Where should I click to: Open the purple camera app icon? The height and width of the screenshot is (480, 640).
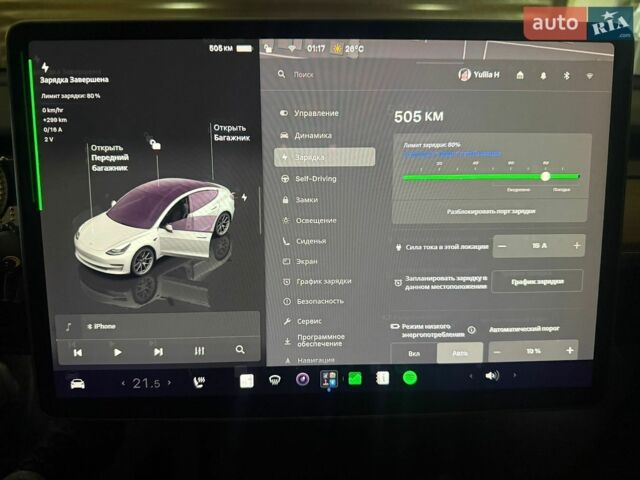(302, 379)
